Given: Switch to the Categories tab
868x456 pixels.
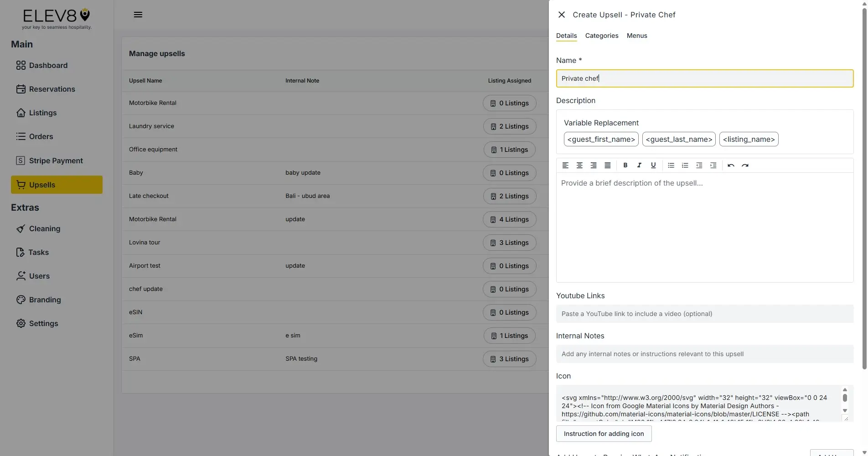Looking at the screenshot, I should pos(601,36).
